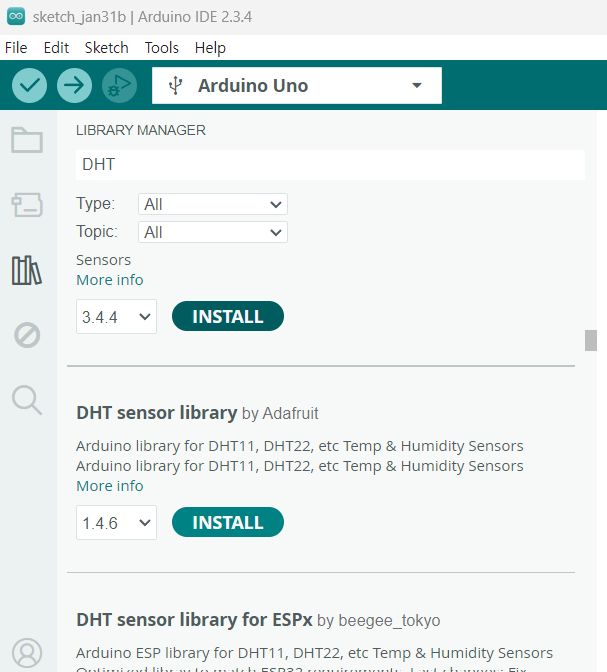Open the Arduino Uno board selector dropdown
The image size is (607, 672).
297,85
